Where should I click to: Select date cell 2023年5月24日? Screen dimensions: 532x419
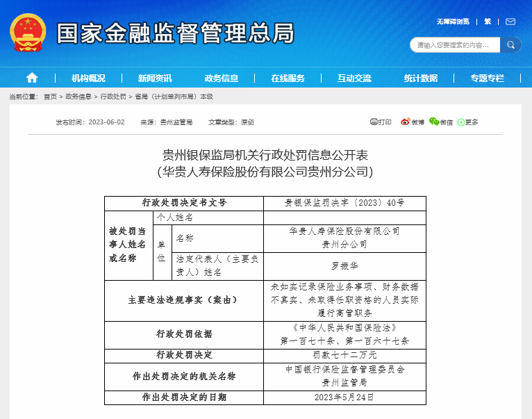coord(344,397)
